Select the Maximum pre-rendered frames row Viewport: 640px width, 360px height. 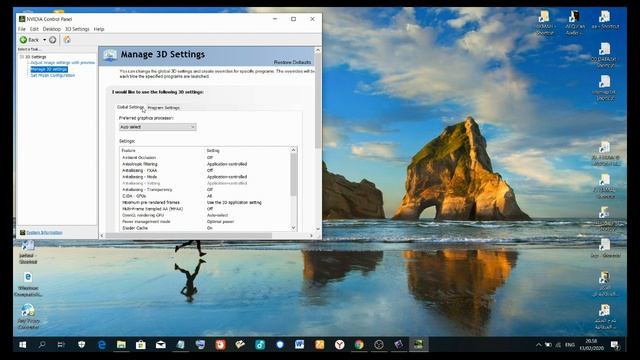coord(205,202)
